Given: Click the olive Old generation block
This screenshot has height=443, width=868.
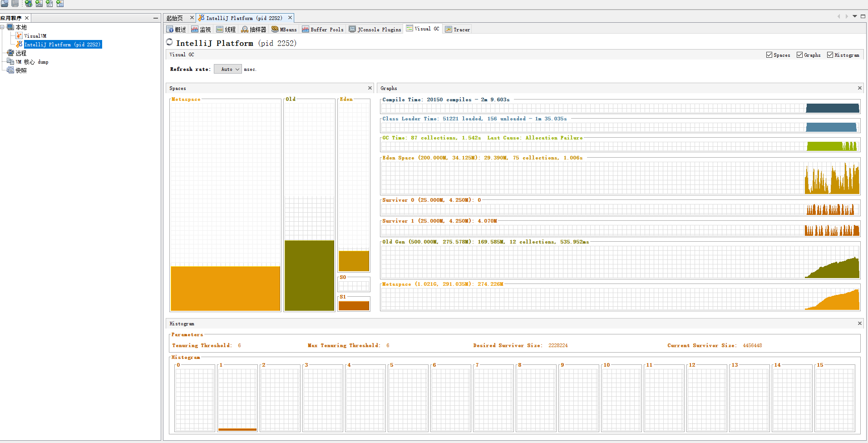Looking at the screenshot, I should click(x=309, y=275).
